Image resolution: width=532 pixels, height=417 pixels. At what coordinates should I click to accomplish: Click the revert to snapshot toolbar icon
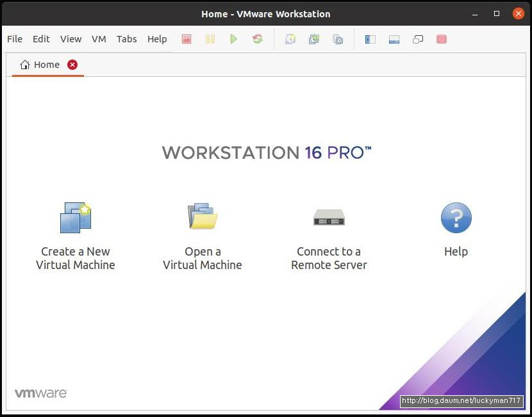click(314, 39)
